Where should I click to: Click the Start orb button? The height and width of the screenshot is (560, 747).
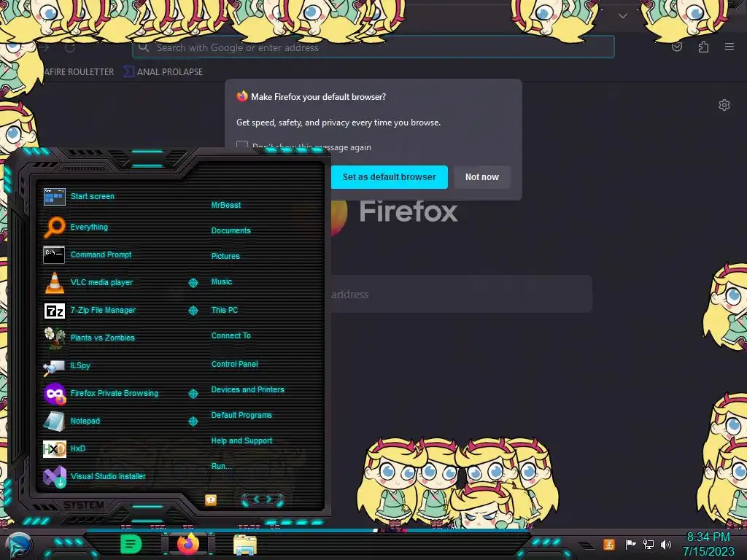[x=18, y=545]
